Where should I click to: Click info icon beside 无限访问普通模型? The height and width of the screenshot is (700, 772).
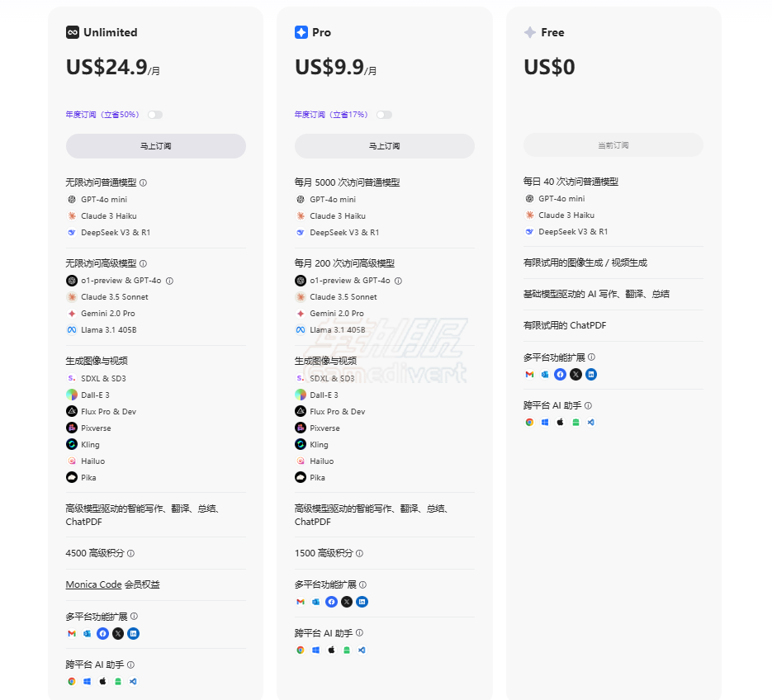[x=143, y=182]
